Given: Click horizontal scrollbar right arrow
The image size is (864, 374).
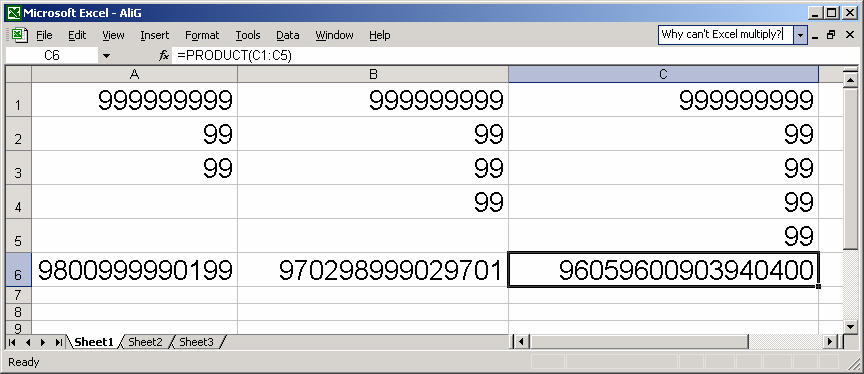Looking at the screenshot, I should point(831,342).
